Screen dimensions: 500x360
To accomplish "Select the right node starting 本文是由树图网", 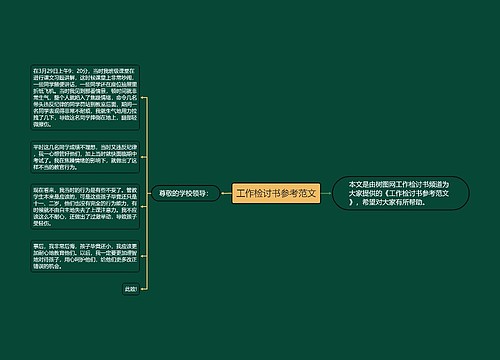I will coord(401,193).
